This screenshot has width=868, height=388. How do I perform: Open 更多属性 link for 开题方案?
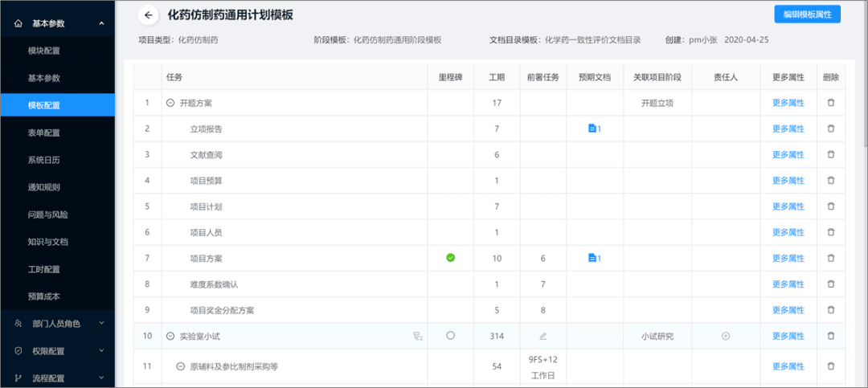tap(788, 103)
